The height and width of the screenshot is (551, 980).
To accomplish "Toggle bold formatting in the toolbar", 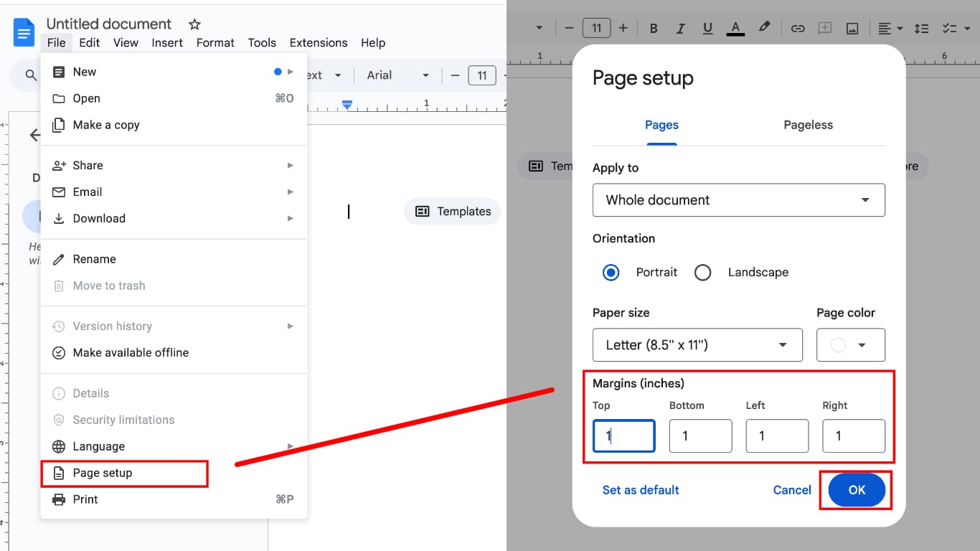I will pos(653,28).
